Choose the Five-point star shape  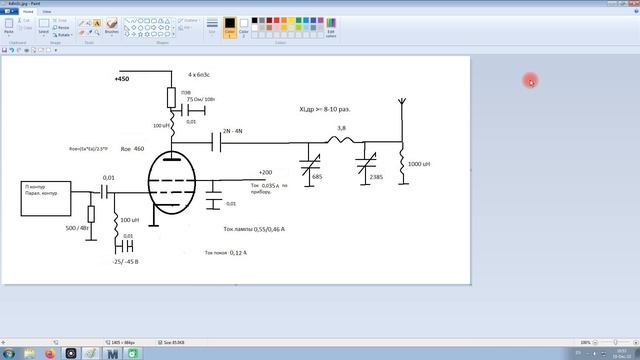tap(140, 35)
